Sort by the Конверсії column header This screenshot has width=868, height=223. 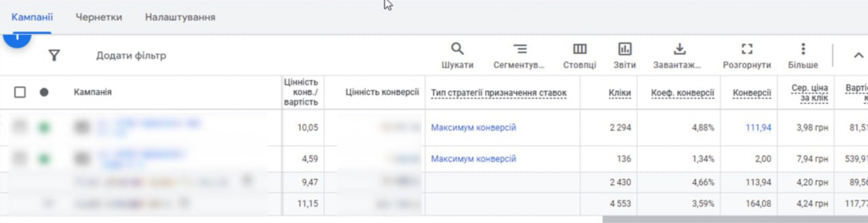(752, 93)
